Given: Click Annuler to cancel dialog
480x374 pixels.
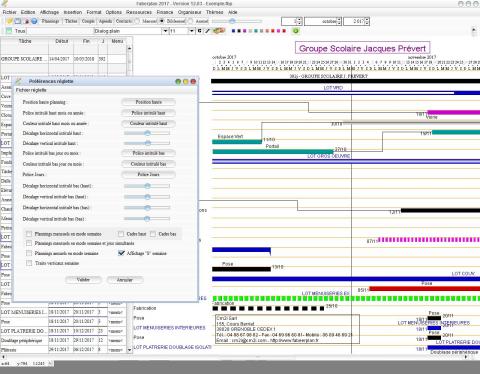Looking at the screenshot, I should [125, 280].
